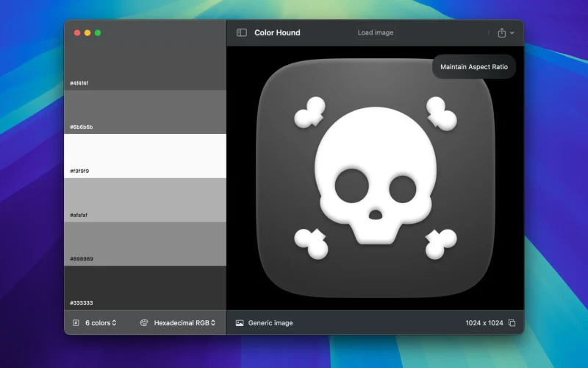Screen dimensions: 588x368
Task: Copy image dimensions with the copy icon
Action: pyautogui.click(x=512, y=323)
